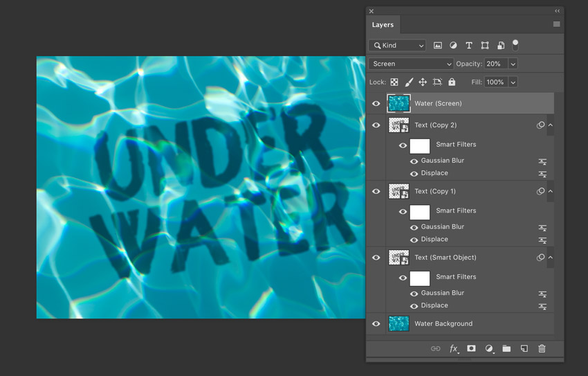This screenshot has height=376, width=588.
Task: Click Gaussian Blur filter under Text (Copy 2)
Action: coord(443,161)
